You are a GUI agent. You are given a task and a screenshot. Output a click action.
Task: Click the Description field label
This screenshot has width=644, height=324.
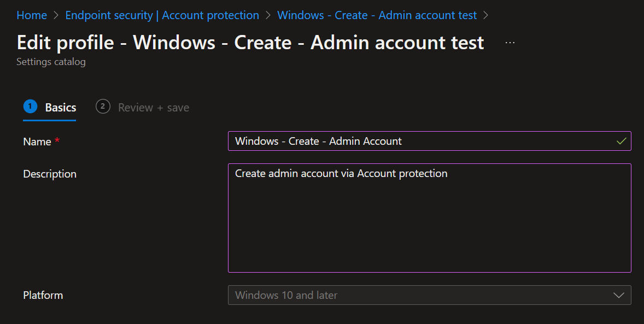50,174
